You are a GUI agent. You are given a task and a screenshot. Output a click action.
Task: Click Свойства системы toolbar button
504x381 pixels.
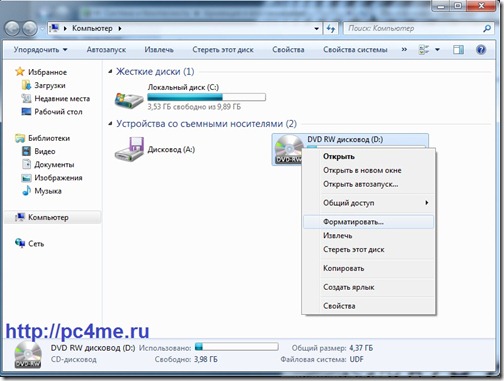[x=355, y=50]
